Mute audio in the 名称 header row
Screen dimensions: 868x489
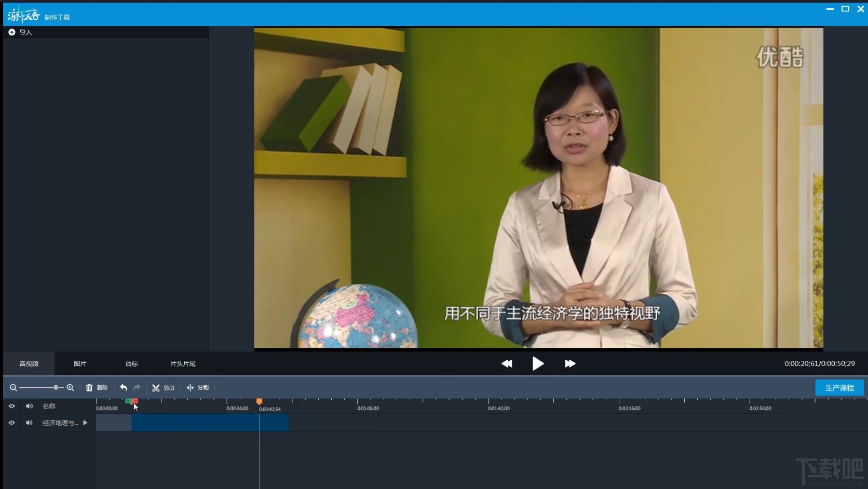click(x=29, y=406)
